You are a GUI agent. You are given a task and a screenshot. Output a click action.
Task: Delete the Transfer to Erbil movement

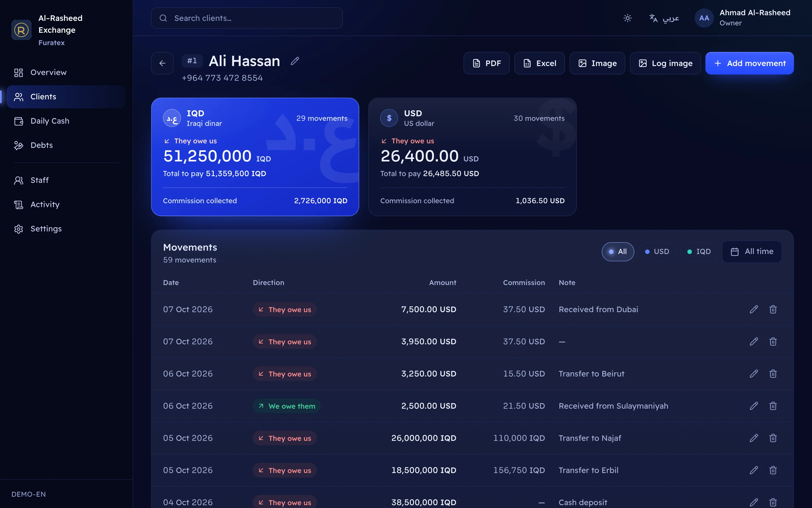click(773, 470)
